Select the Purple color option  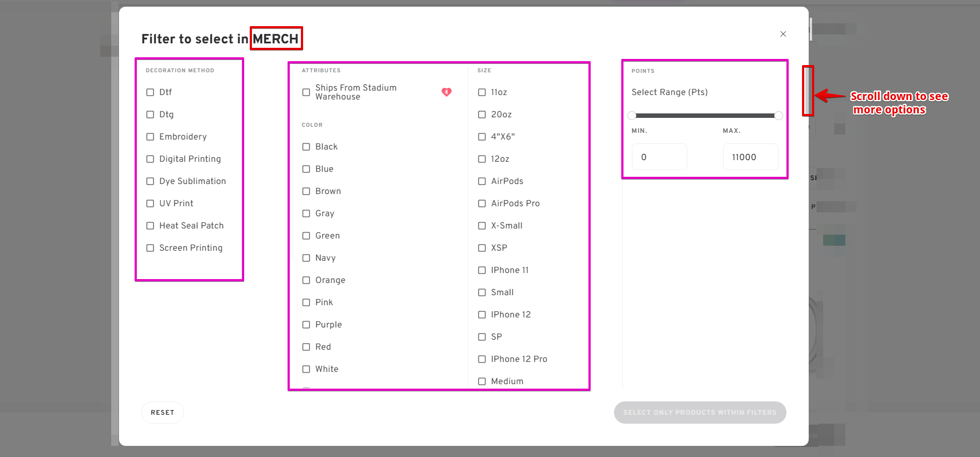pos(306,325)
